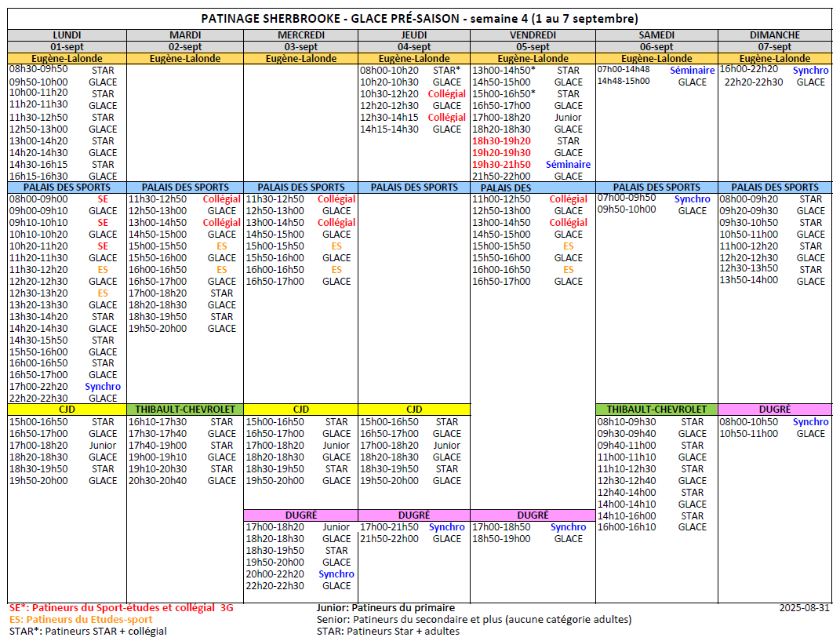The image size is (840, 641).
Task: Select "Collégial" beside 10h30-12h20
Action: pos(447,94)
